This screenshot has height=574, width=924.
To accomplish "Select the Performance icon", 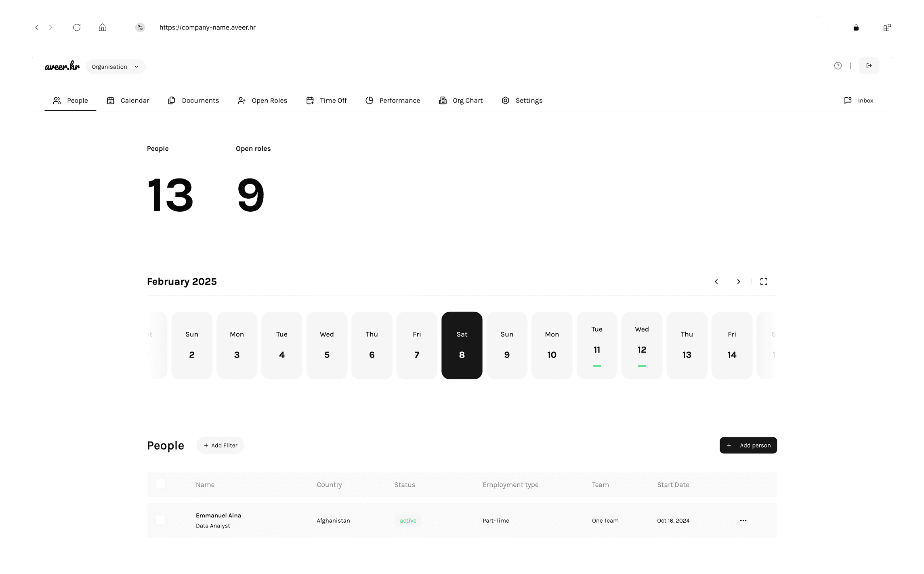I will [x=370, y=100].
